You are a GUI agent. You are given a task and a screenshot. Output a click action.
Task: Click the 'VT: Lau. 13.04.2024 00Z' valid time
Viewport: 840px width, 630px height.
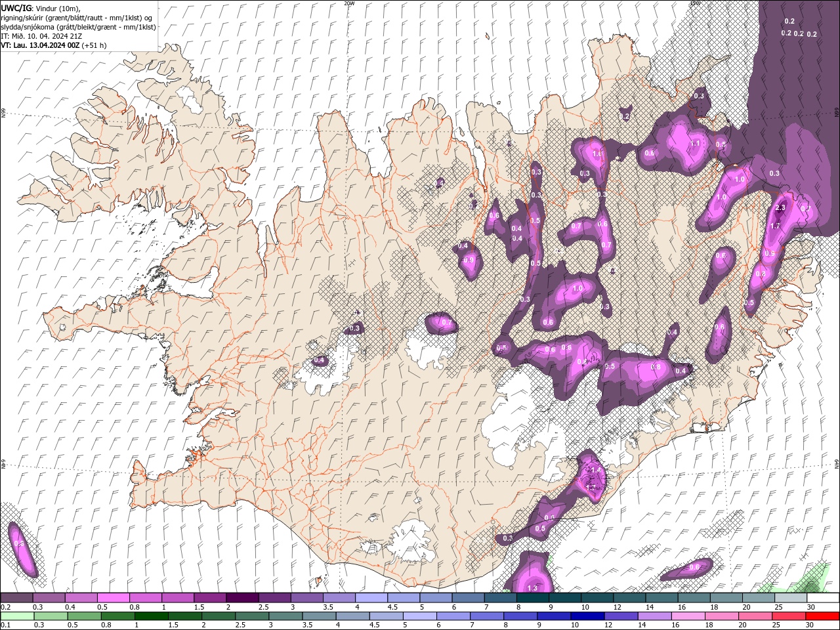coord(41,45)
